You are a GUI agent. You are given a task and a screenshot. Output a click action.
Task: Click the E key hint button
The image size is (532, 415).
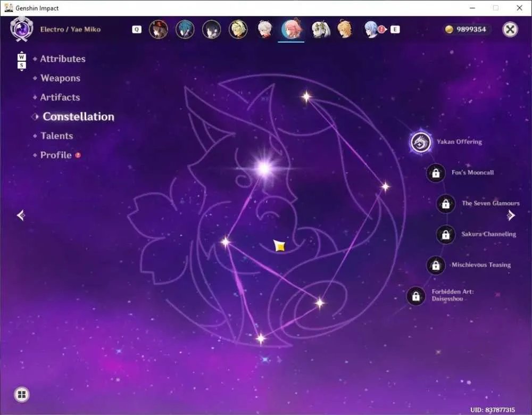click(x=395, y=29)
